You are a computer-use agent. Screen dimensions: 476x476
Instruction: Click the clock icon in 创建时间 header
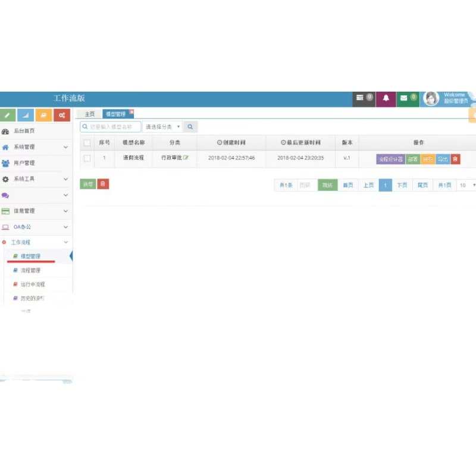(220, 142)
